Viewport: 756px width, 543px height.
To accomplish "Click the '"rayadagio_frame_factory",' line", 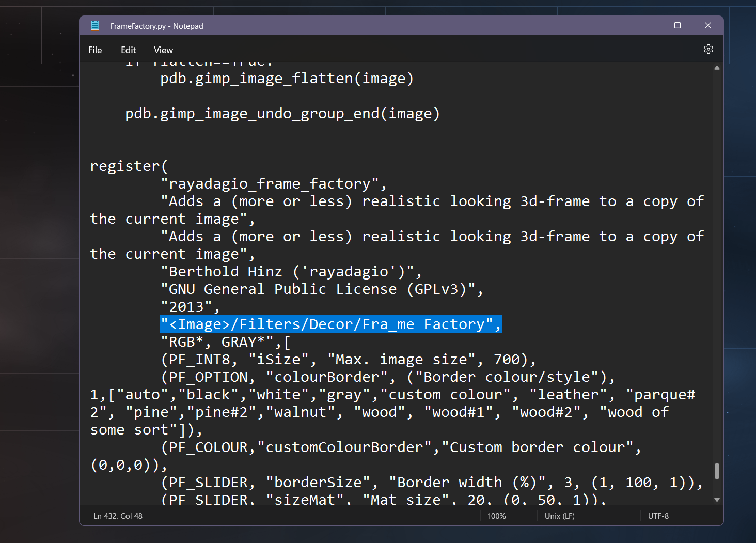I will coord(274,184).
